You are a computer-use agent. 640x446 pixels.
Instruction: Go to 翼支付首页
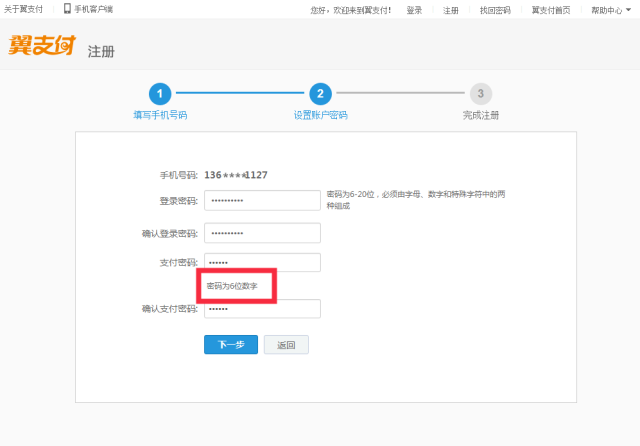(551, 10)
